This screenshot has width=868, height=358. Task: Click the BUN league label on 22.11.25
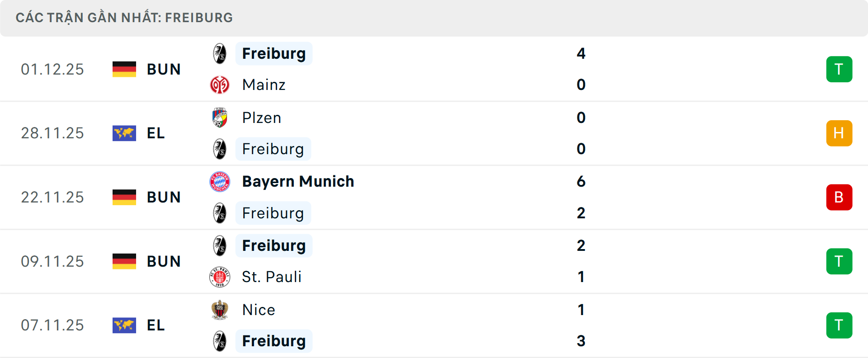pos(164,198)
